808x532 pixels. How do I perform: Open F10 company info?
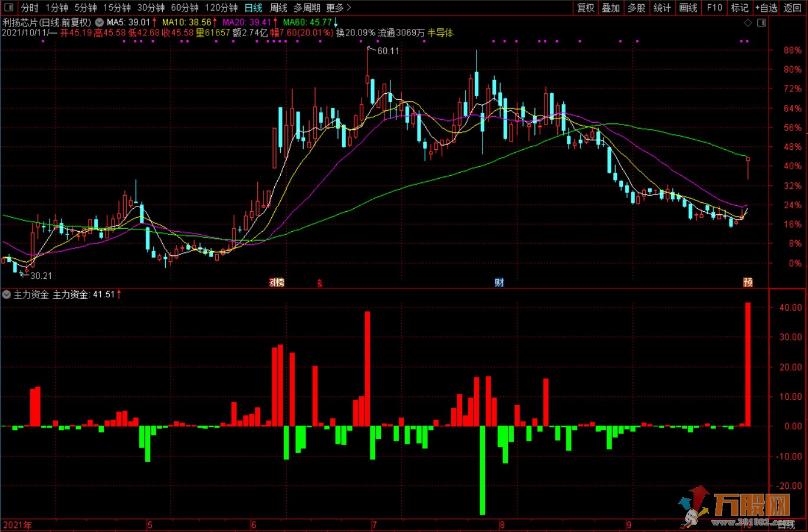tap(714, 8)
